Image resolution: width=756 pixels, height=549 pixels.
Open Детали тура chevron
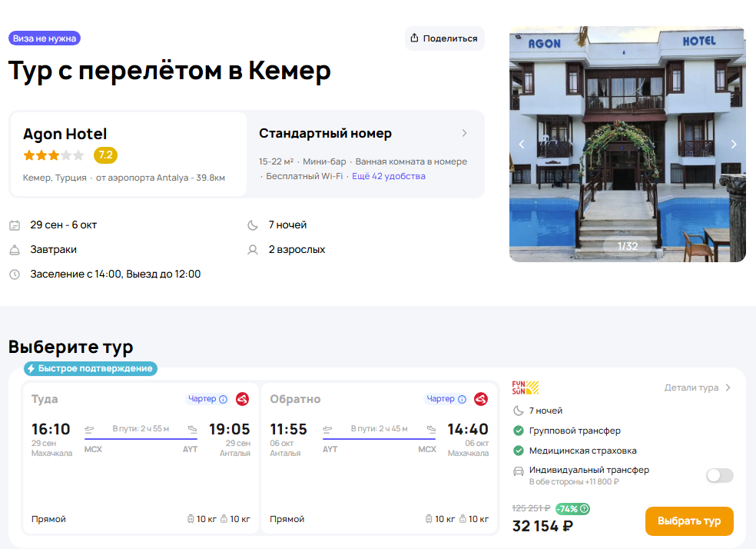(x=728, y=388)
